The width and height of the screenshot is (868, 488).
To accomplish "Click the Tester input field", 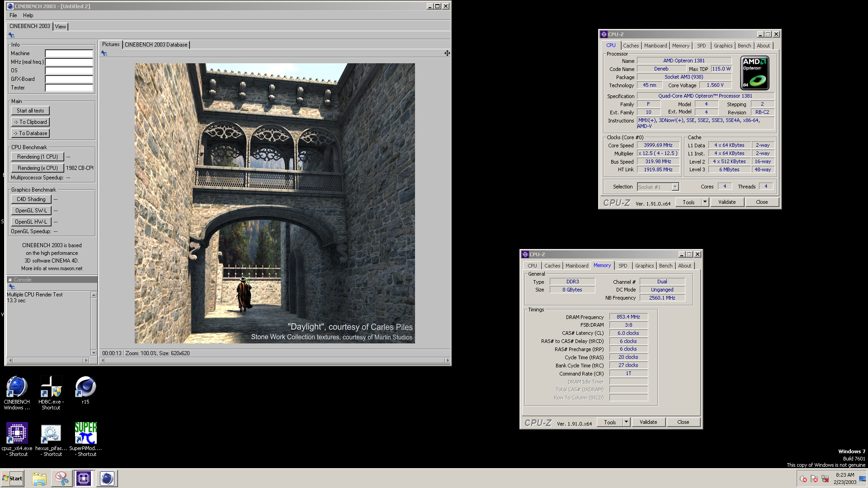I will tap(69, 88).
